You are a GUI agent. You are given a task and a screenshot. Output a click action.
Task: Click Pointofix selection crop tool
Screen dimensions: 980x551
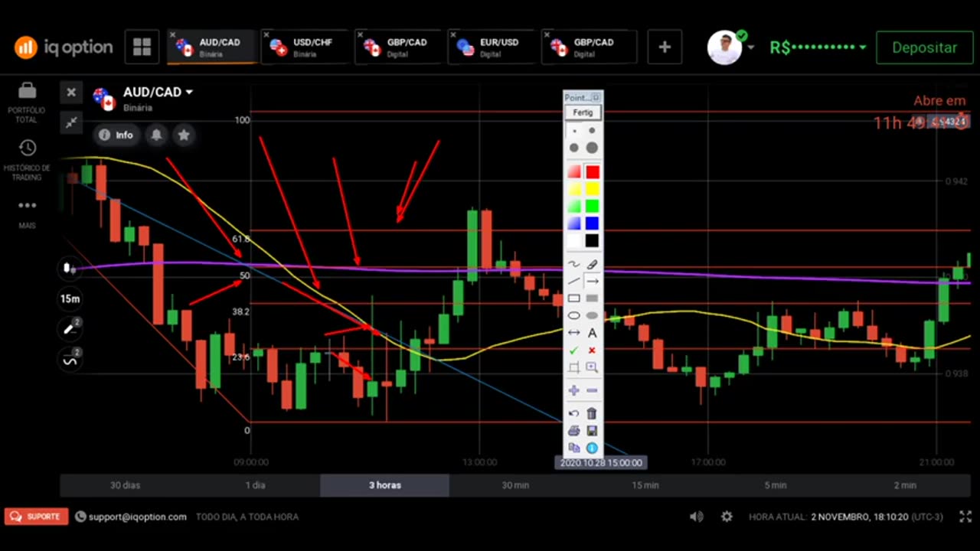coord(573,367)
